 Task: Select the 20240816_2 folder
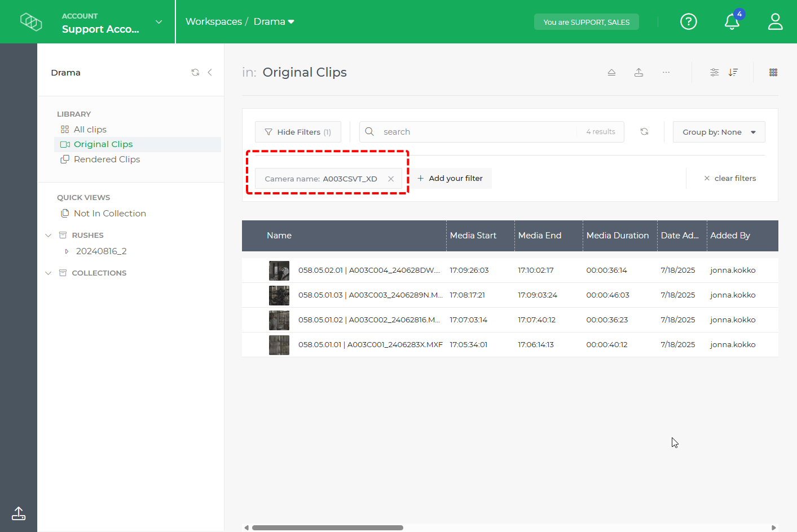pos(102,251)
